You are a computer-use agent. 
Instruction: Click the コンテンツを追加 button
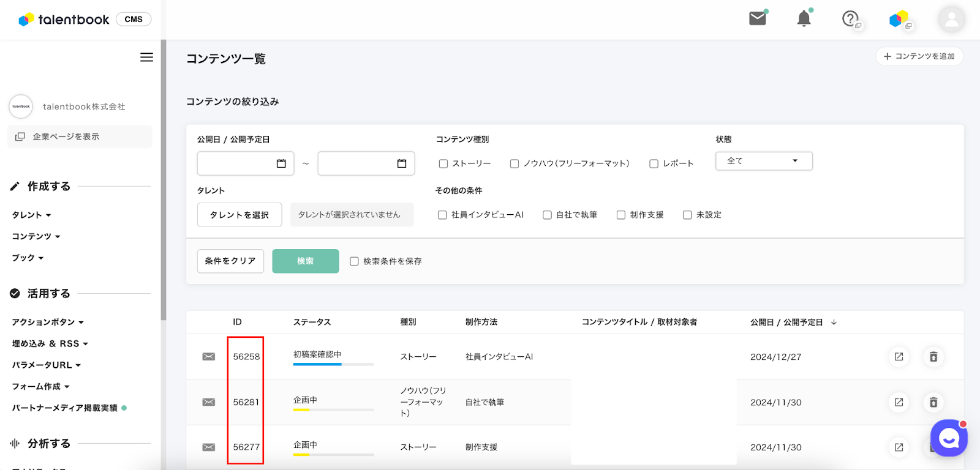coord(919,56)
